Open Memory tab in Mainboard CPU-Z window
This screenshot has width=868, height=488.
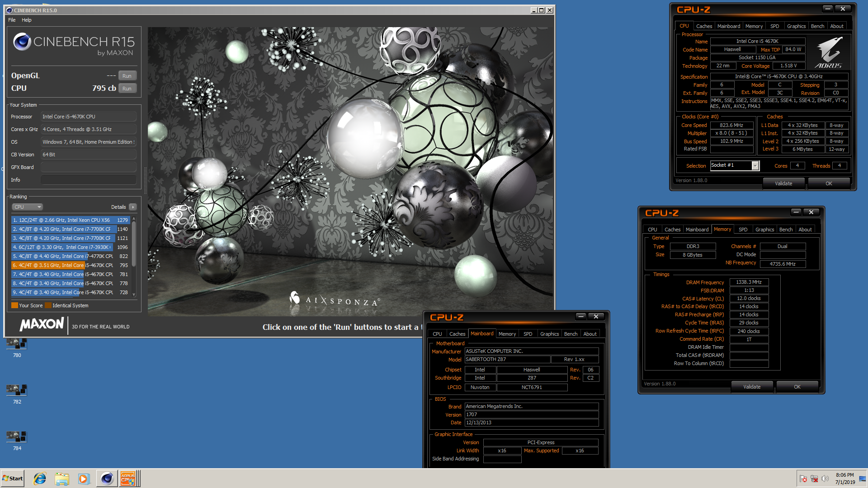click(x=507, y=334)
